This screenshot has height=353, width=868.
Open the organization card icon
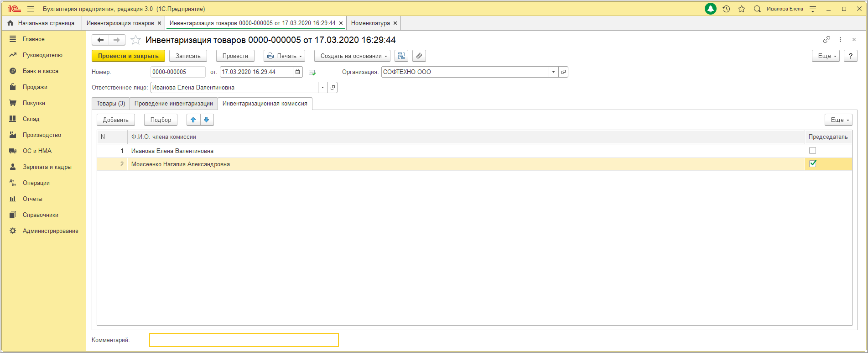tap(563, 72)
